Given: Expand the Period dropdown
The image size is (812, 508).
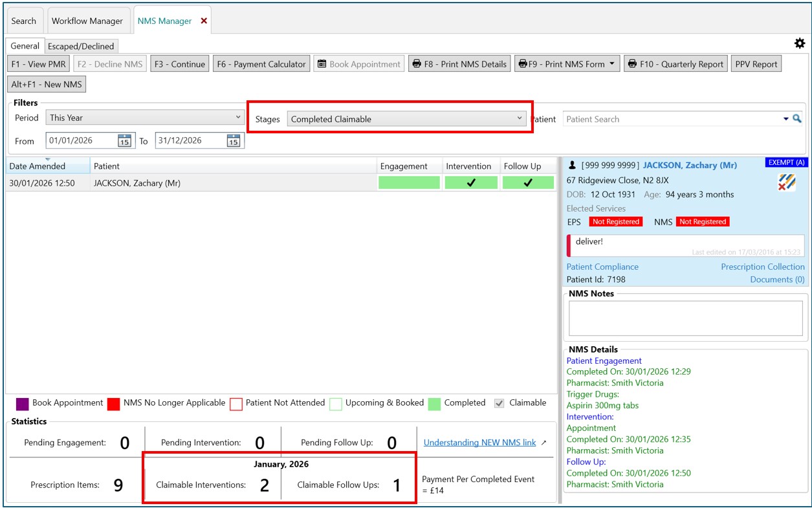Looking at the screenshot, I should pos(238,118).
